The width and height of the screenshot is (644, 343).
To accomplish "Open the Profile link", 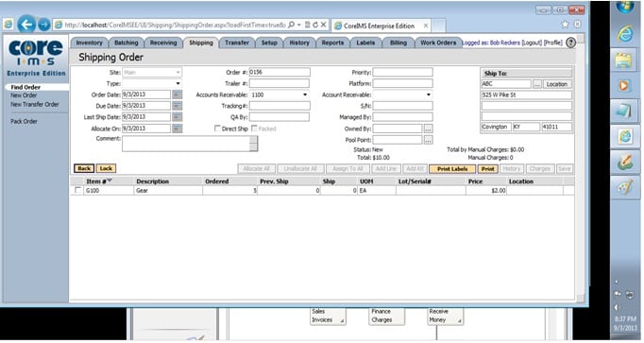I will 552,43.
